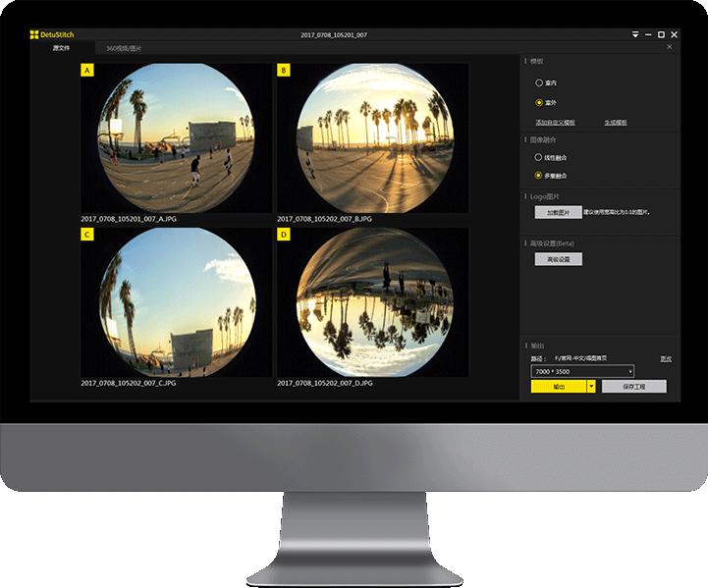The width and height of the screenshot is (708, 588).
Task: Click the yellow C marker badge
Action: [x=87, y=235]
